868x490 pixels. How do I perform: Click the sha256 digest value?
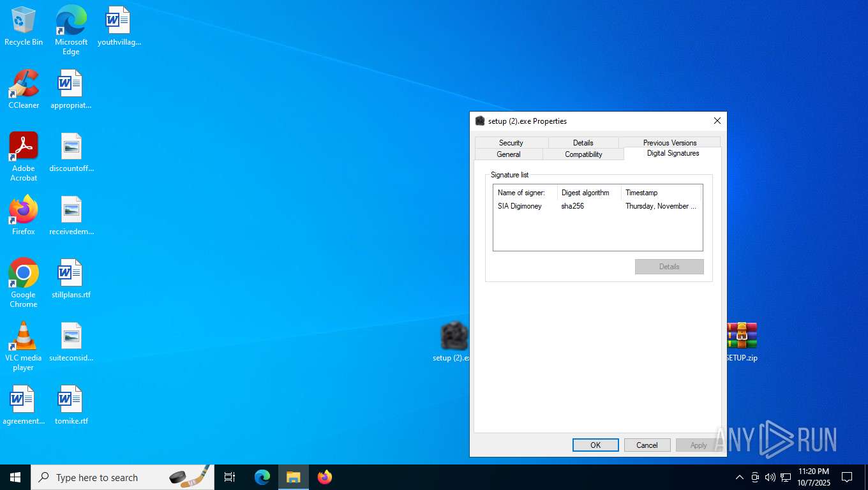572,206
